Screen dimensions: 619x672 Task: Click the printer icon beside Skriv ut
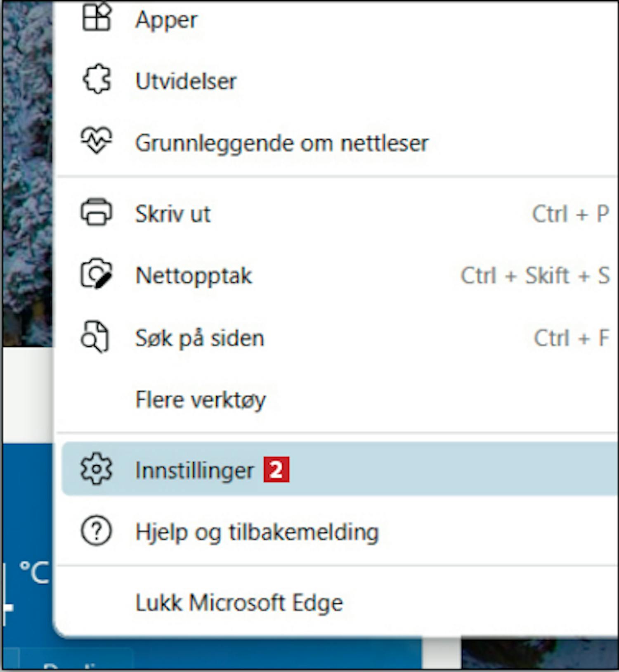click(x=96, y=212)
